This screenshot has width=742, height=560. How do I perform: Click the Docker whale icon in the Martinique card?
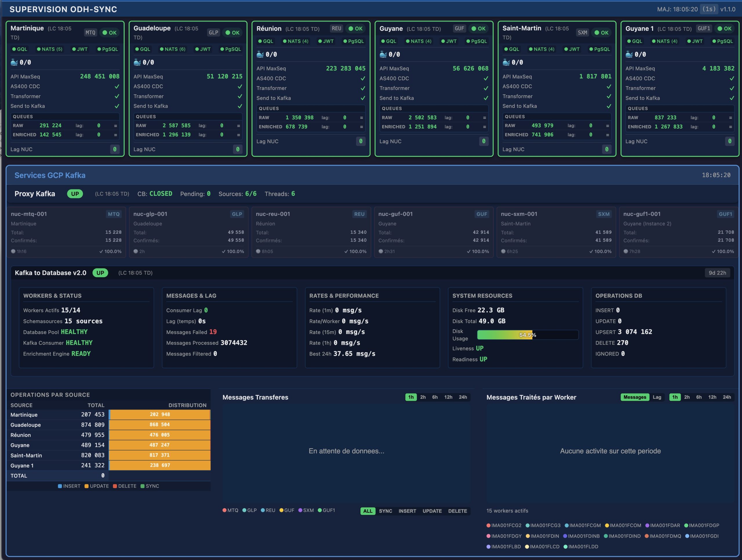pos(14,62)
